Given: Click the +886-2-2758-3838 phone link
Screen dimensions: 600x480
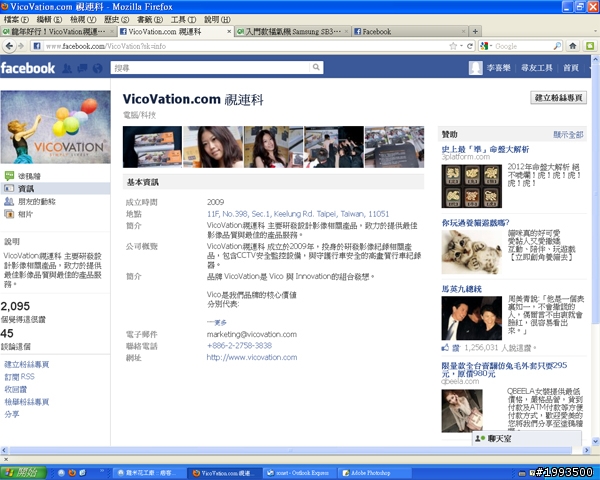Looking at the screenshot, I should pyautogui.click(x=239, y=346).
